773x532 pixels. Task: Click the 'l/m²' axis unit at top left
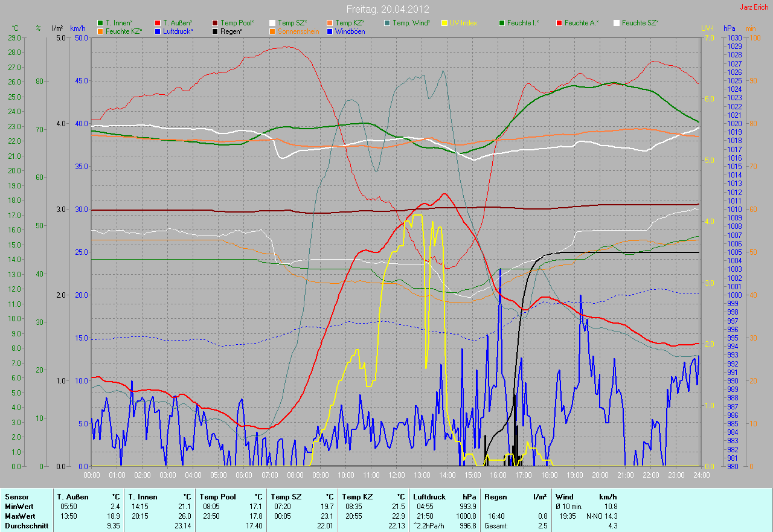(57, 28)
